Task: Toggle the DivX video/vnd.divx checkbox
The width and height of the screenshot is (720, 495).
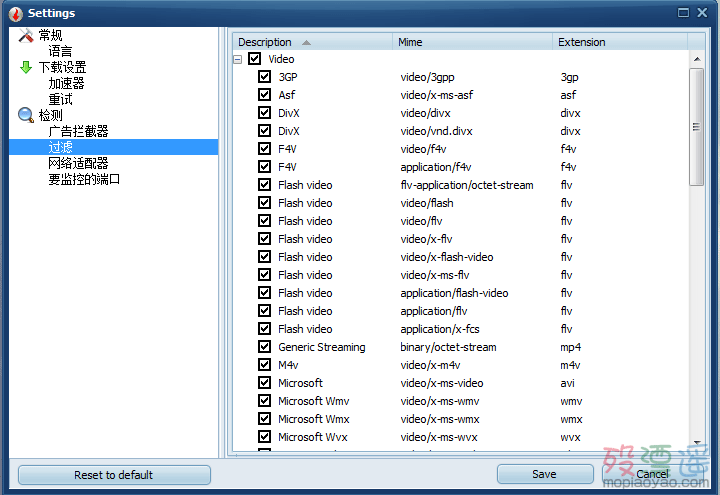Action: pyautogui.click(x=264, y=130)
